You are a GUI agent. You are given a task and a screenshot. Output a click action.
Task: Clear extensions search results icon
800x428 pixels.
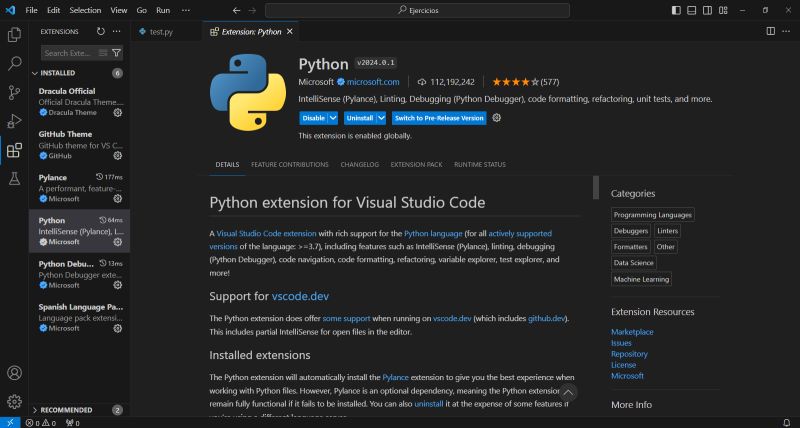pyautogui.click(x=103, y=53)
